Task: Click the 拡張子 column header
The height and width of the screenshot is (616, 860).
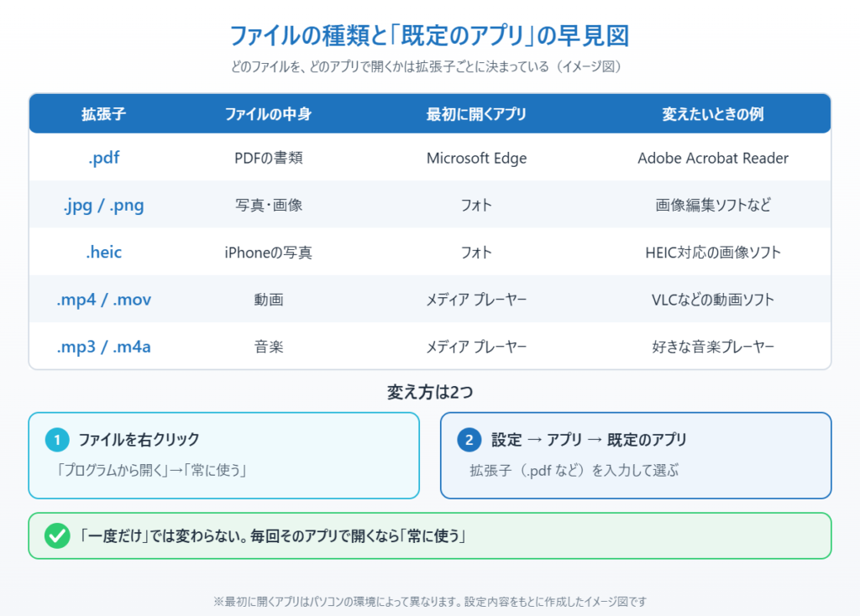Action: click(x=103, y=114)
